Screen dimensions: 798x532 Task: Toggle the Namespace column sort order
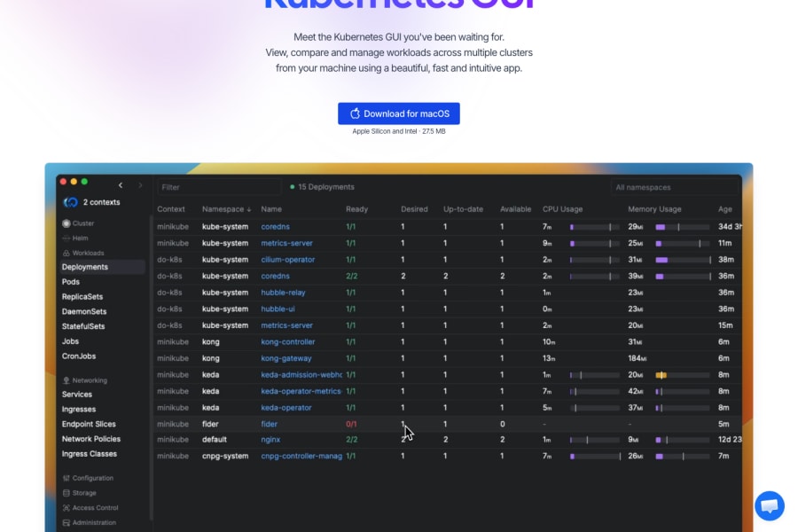[x=223, y=209]
